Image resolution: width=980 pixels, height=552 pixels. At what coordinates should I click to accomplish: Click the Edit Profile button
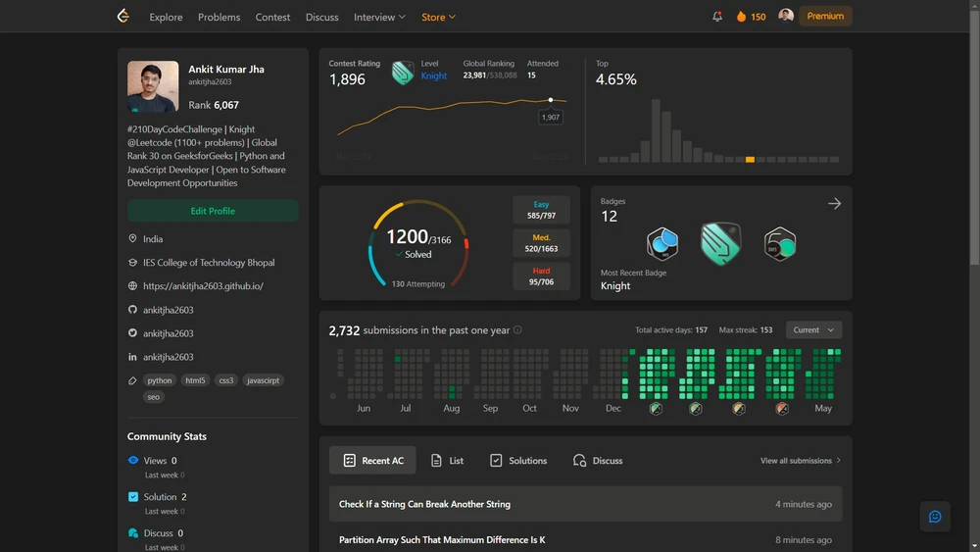tap(213, 211)
